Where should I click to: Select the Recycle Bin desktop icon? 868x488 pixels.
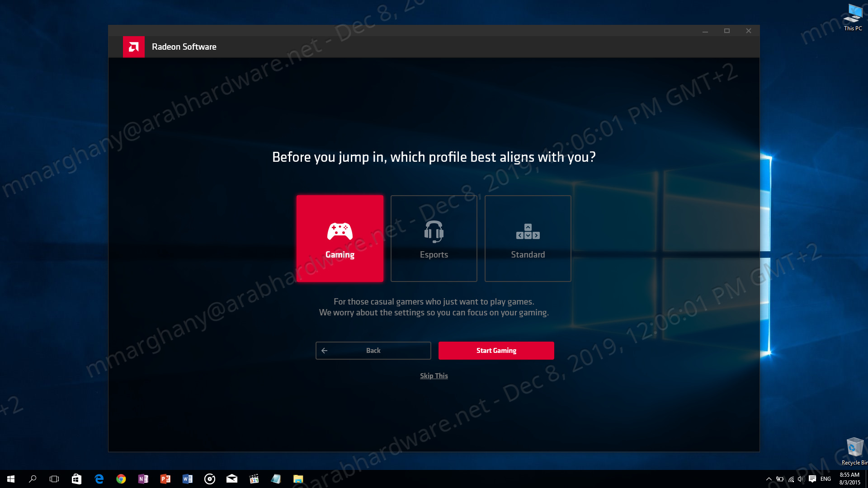coord(854,451)
